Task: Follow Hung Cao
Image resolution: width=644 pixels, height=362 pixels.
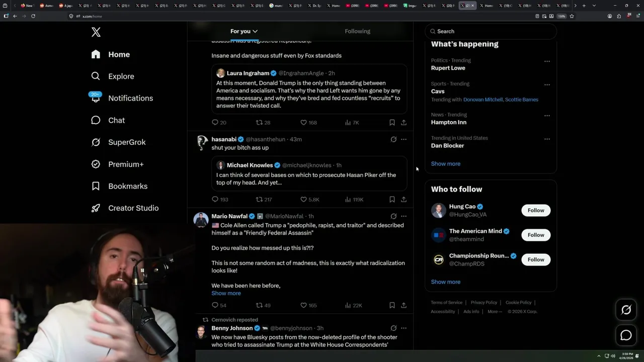Action: tap(536, 210)
